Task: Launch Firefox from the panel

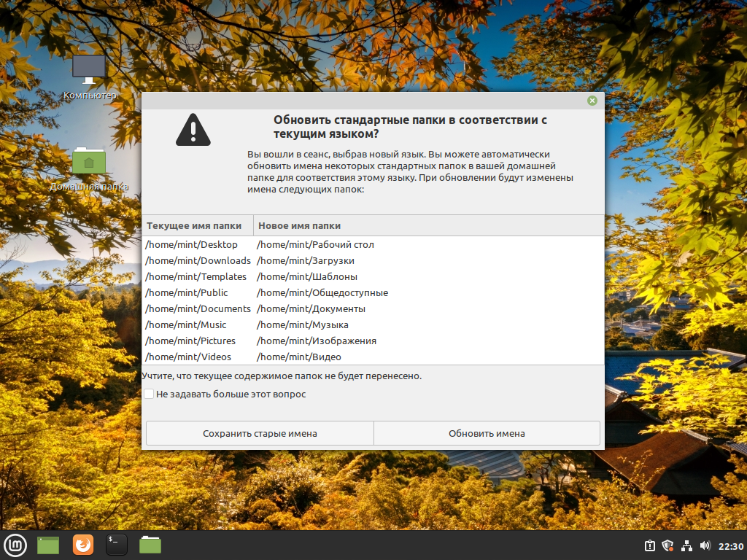Action: 83,545
